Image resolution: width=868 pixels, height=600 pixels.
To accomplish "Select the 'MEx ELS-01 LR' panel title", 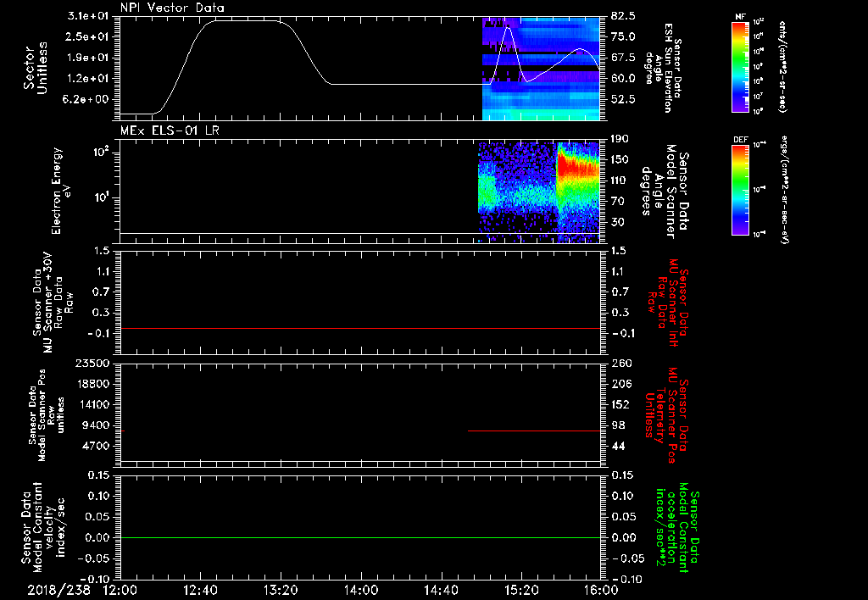I will point(170,131).
